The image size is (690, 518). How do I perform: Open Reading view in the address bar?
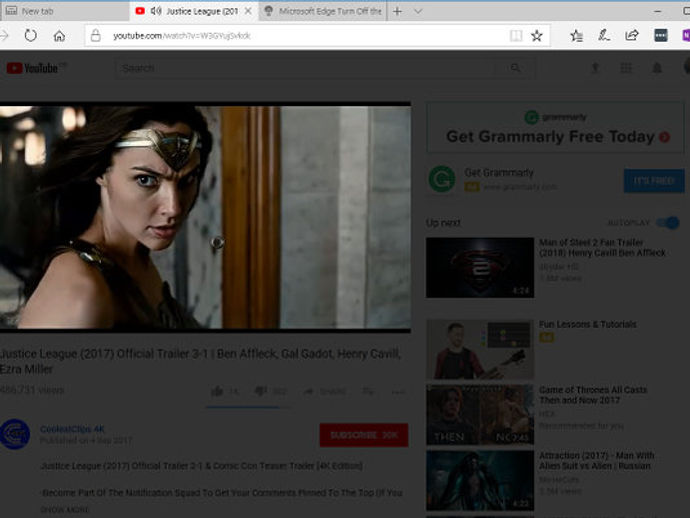click(x=516, y=36)
